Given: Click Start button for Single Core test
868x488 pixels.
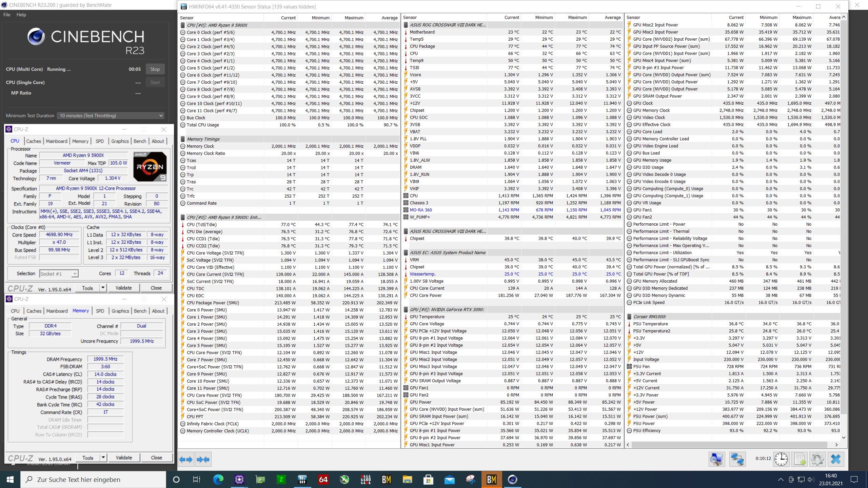Looking at the screenshot, I should tap(155, 82).
